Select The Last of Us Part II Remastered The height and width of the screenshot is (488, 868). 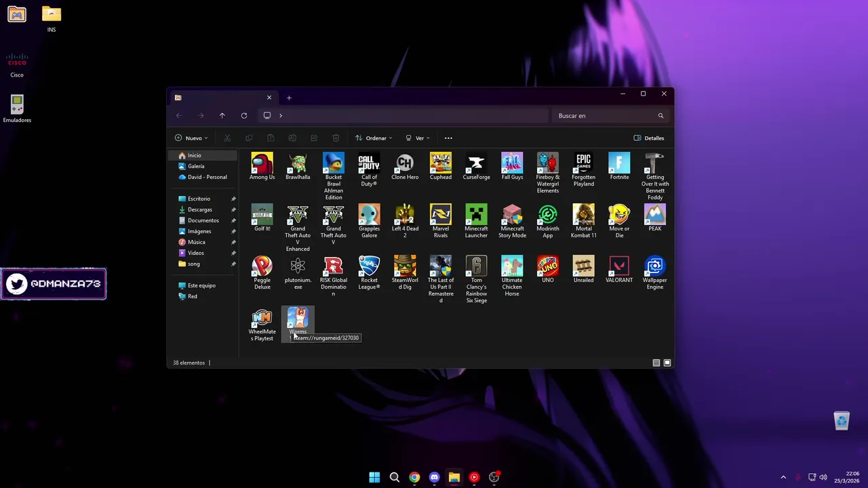[441, 279]
